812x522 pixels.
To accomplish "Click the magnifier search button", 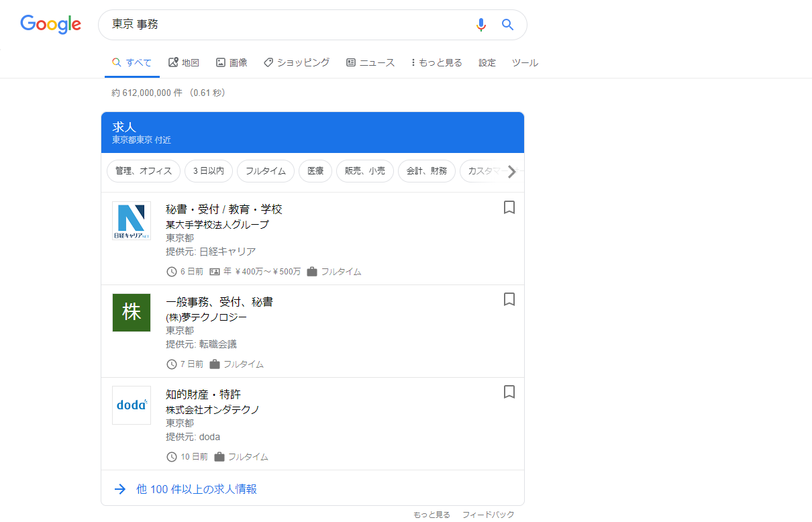I will click(x=508, y=25).
